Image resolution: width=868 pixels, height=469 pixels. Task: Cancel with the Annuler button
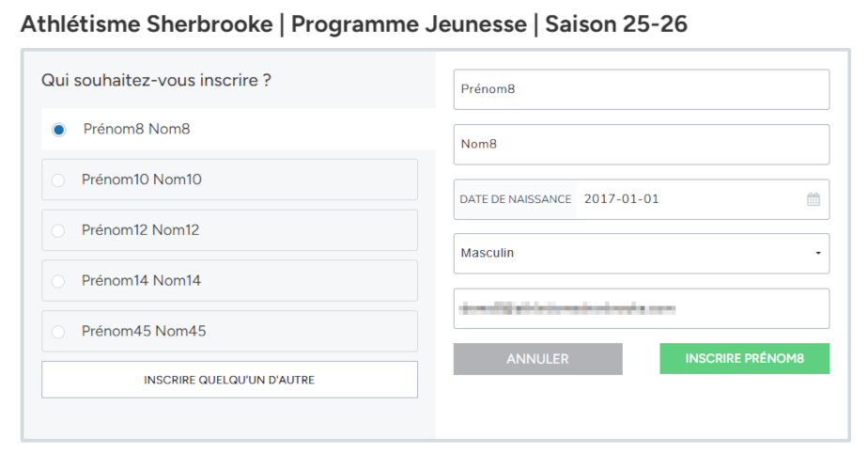[x=537, y=359]
